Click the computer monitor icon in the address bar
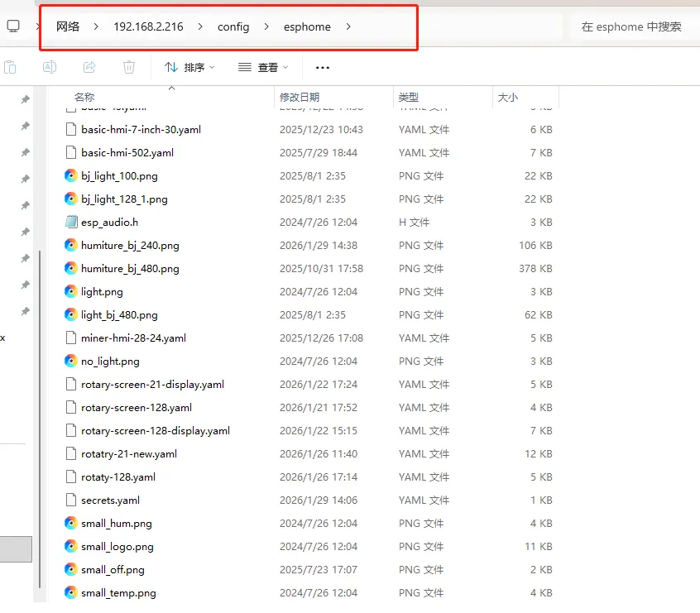This screenshot has width=700, height=613. tap(14, 26)
